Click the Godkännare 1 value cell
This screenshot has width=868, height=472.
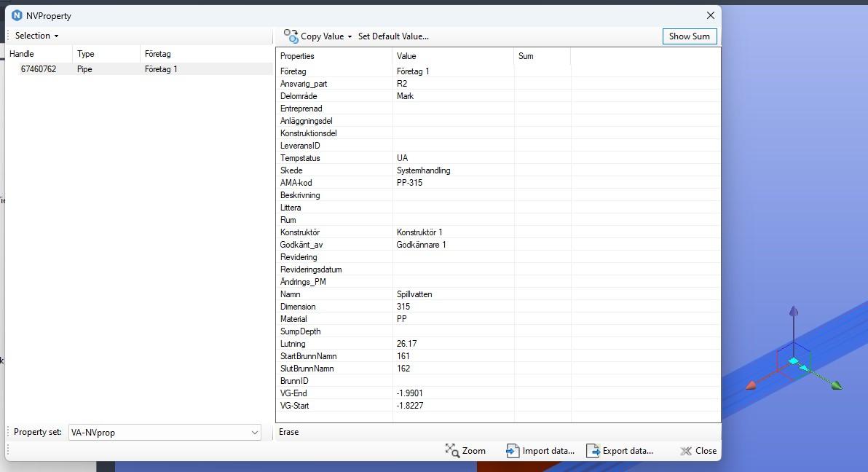pyautogui.click(x=422, y=245)
